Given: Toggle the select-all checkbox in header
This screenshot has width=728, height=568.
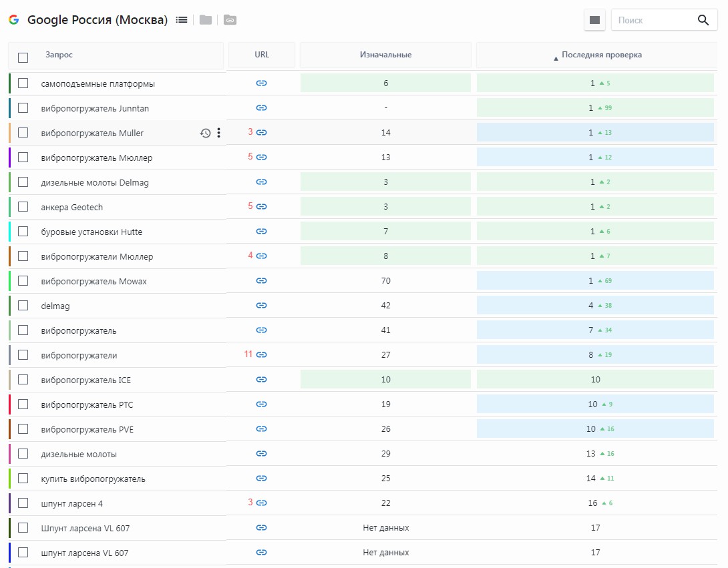Looking at the screenshot, I should [x=23, y=57].
